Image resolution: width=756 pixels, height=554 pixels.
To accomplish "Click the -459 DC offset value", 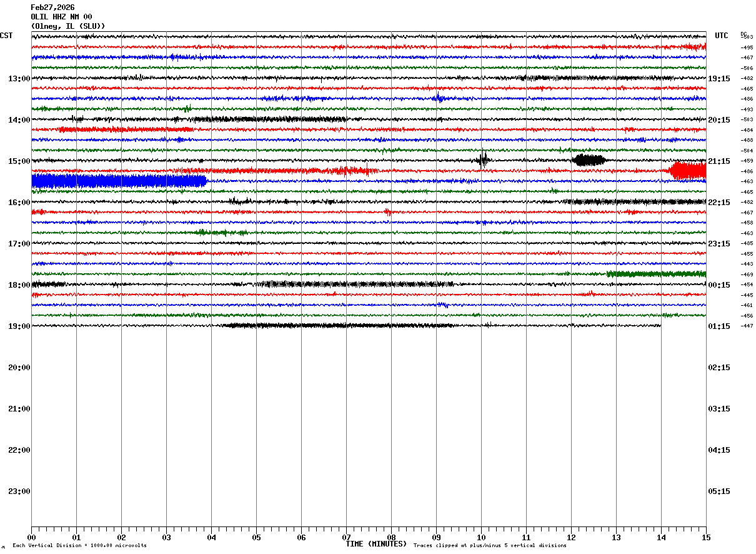I will pyautogui.click(x=747, y=161).
